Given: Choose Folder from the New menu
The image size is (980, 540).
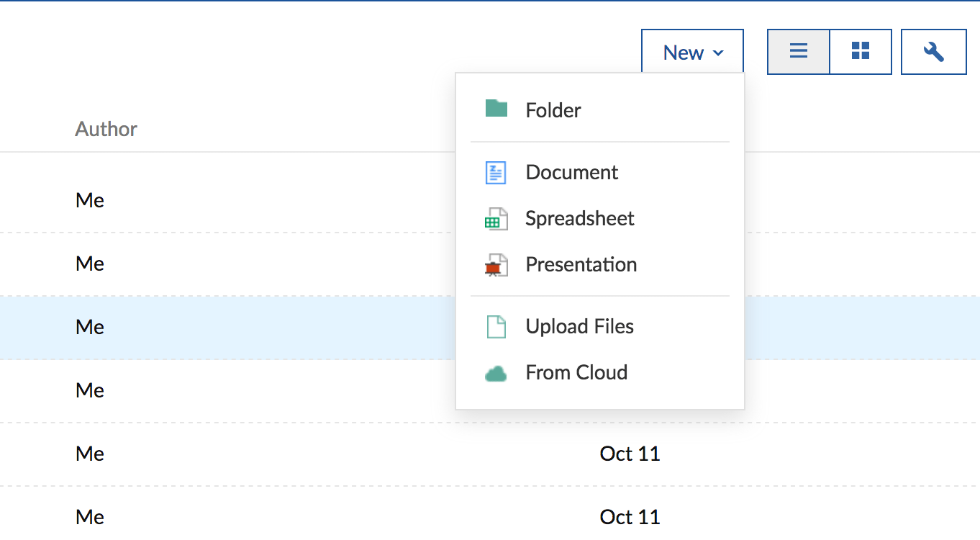Looking at the screenshot, I should pyautogui.click(x=553, y=110).
